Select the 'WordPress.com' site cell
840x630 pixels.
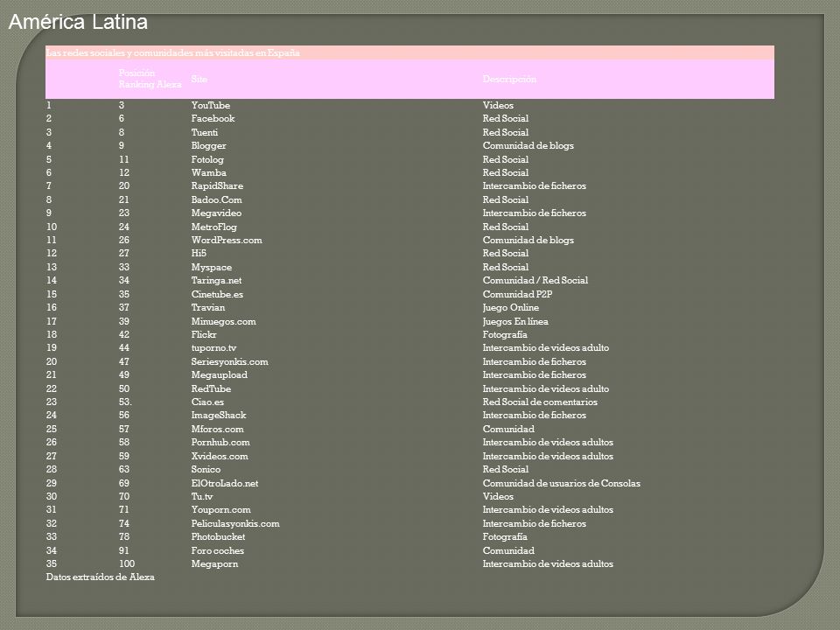pos(227,240)
